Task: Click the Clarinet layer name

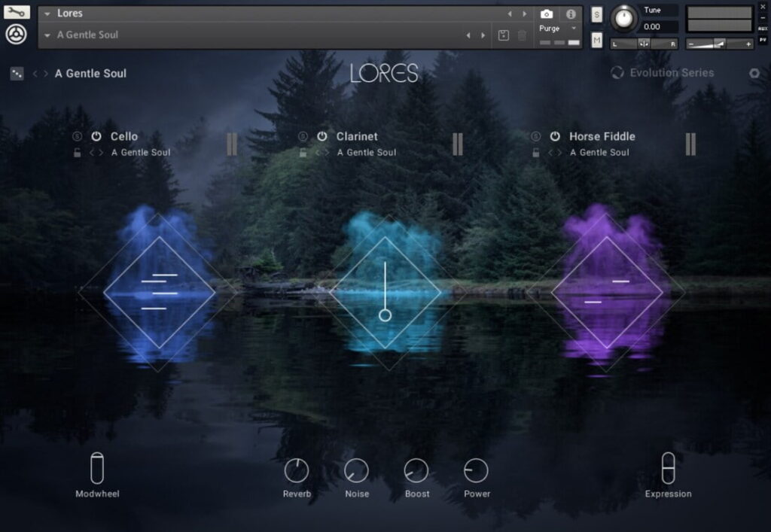Action: coord(357,136)
